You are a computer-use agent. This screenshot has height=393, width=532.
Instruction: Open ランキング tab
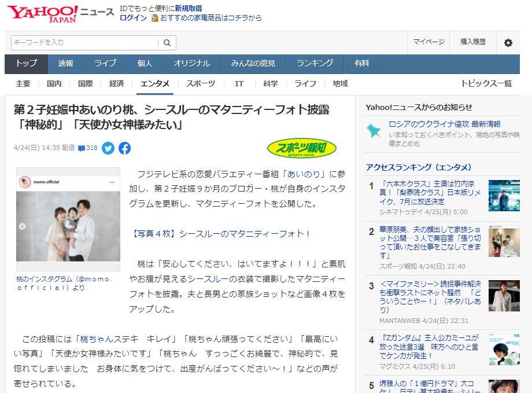point(315,64)
